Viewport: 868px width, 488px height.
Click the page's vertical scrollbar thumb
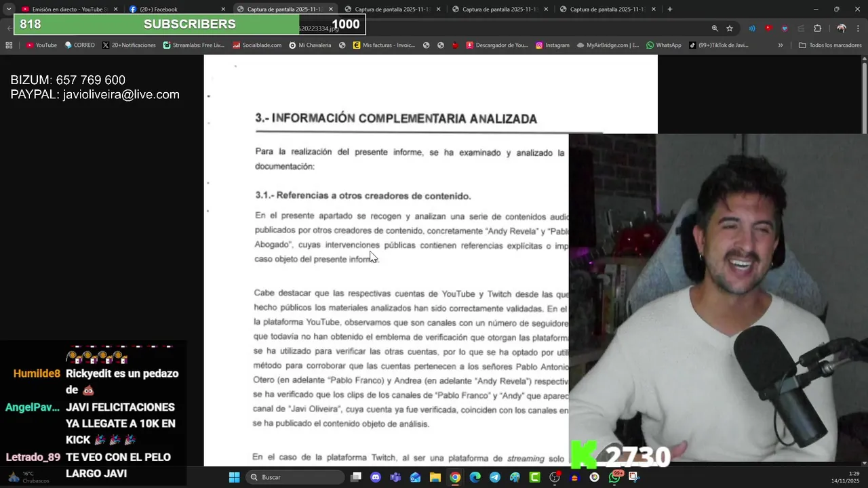coord(864,98)
